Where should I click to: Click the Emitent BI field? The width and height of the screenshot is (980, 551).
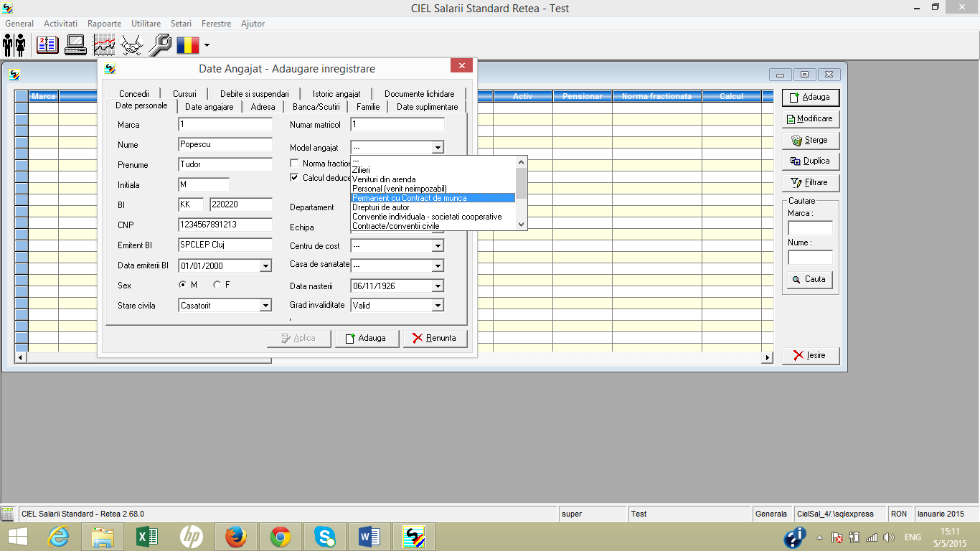click(x=225, y=245)
